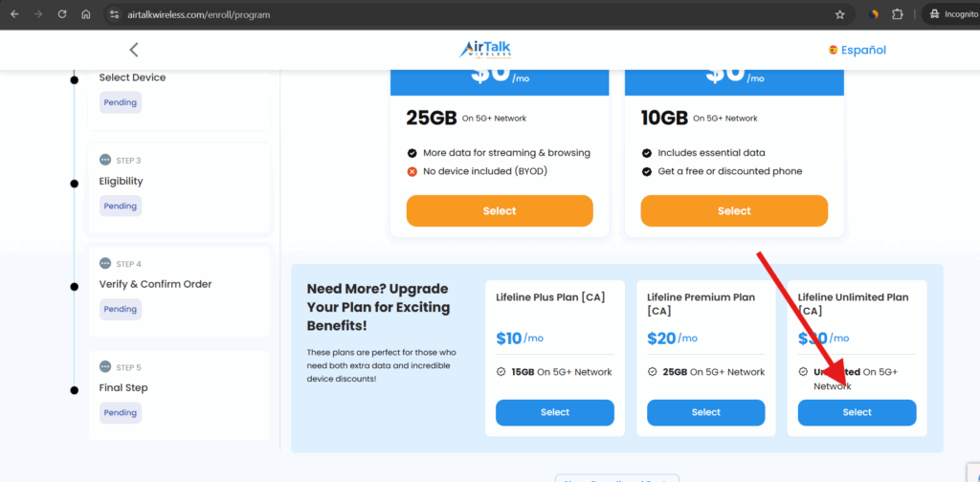This screenshot has width=980, height=482.
Task: Go back using the browser back arrow
Action: pos(14,14)
